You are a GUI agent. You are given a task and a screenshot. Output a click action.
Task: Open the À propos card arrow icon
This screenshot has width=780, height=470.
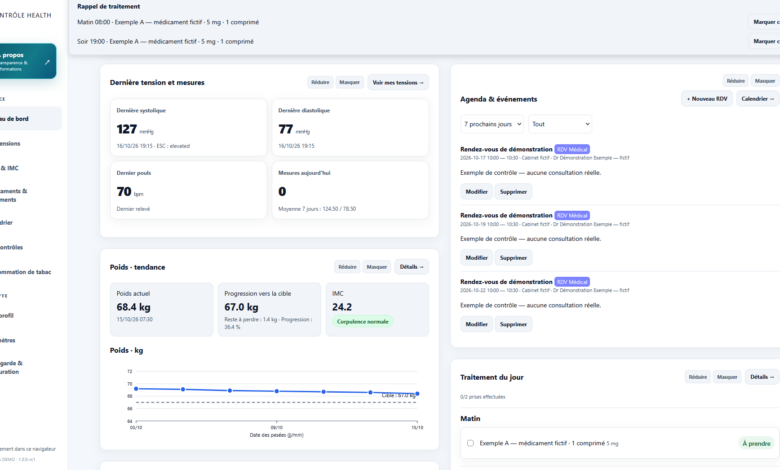[x=47, y=62]
